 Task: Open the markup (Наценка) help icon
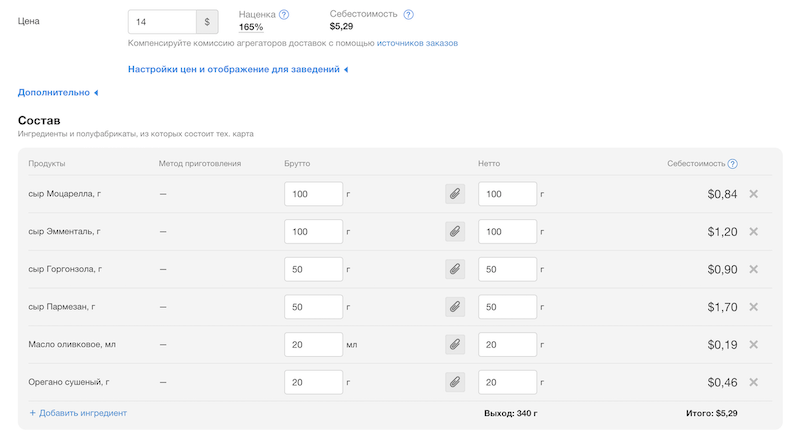tap(284, 15)
